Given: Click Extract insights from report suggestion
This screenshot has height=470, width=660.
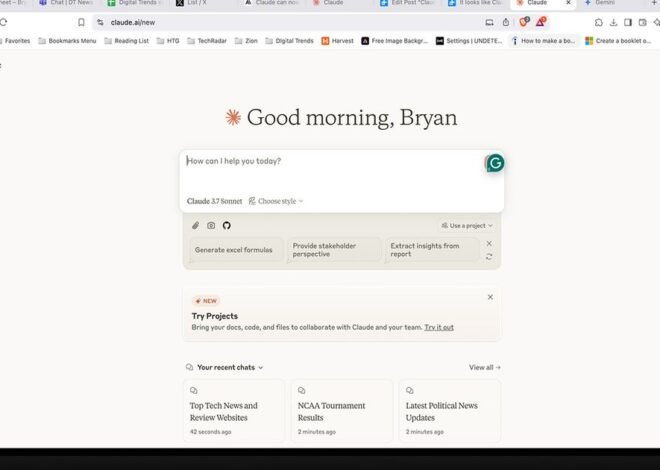Looking at the screenshot, I should tap(432, 250).
